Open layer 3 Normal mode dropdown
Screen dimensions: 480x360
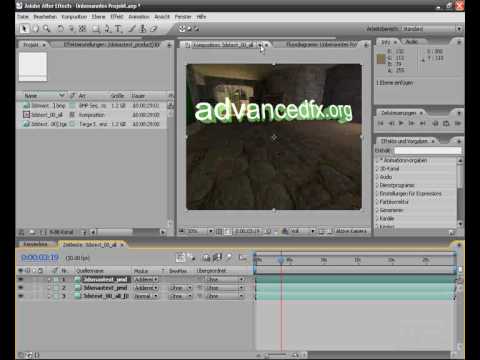click(146, 296)
